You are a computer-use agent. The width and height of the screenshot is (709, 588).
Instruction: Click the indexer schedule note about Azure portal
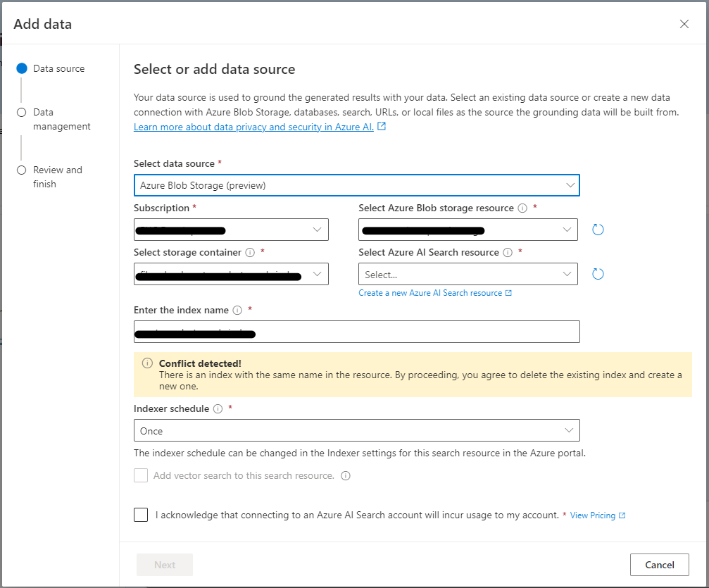click(360, 453)
